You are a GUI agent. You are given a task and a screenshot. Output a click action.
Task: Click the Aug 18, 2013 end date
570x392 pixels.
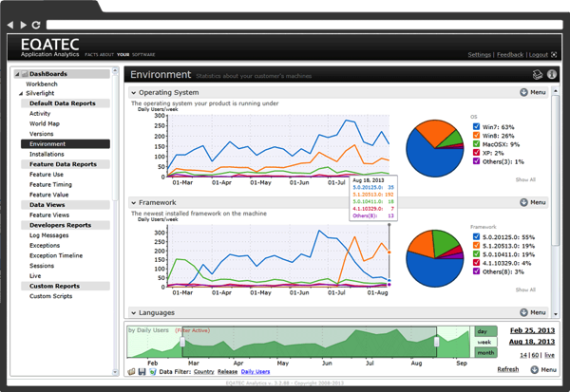point(532,342)
